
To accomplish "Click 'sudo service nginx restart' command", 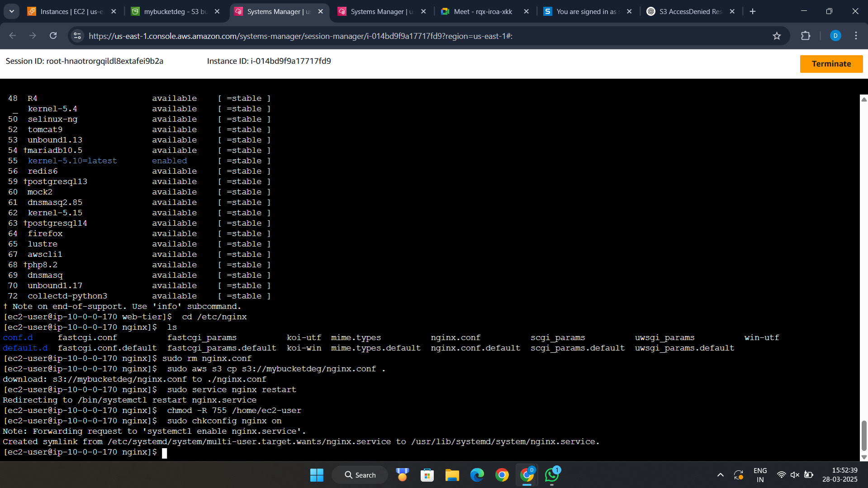I will tap(232, 390).
